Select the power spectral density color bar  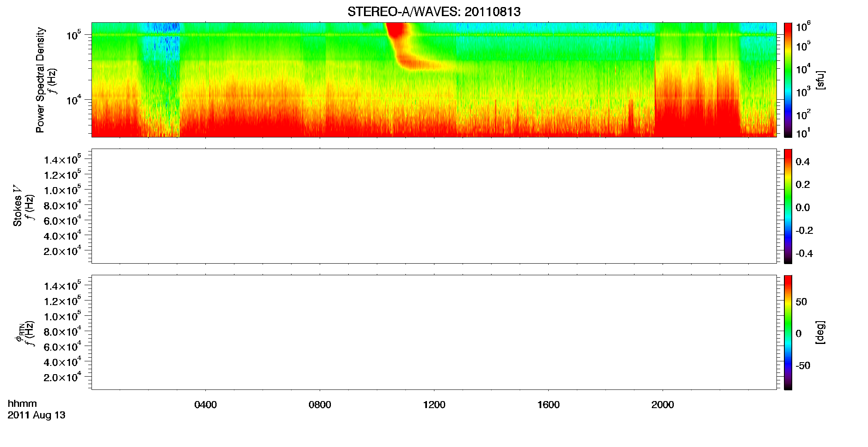point(788,80)
